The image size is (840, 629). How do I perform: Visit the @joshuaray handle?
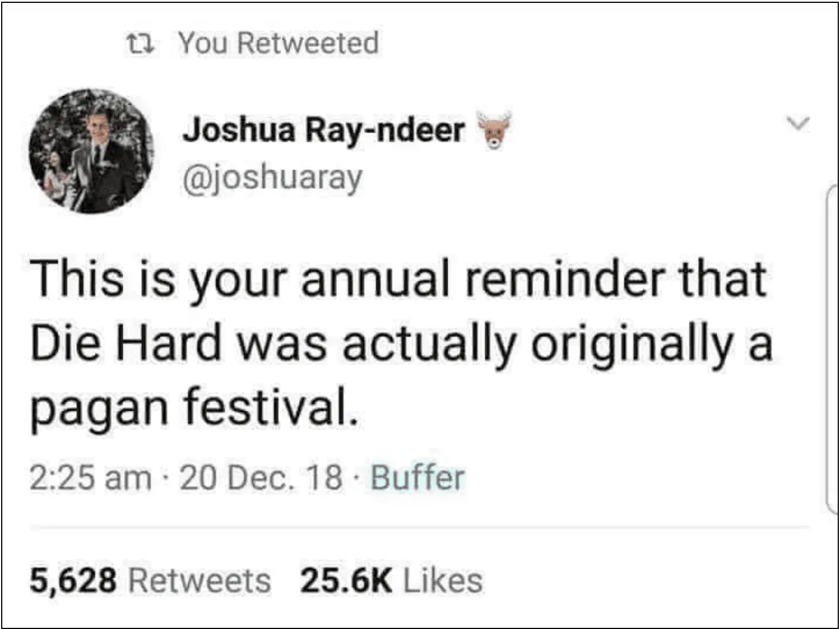pos(272,177)
